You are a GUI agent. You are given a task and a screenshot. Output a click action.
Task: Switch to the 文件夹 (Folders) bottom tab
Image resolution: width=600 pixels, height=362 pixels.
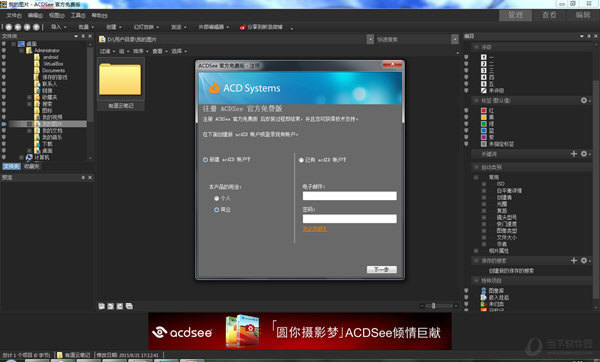[11, 166]
